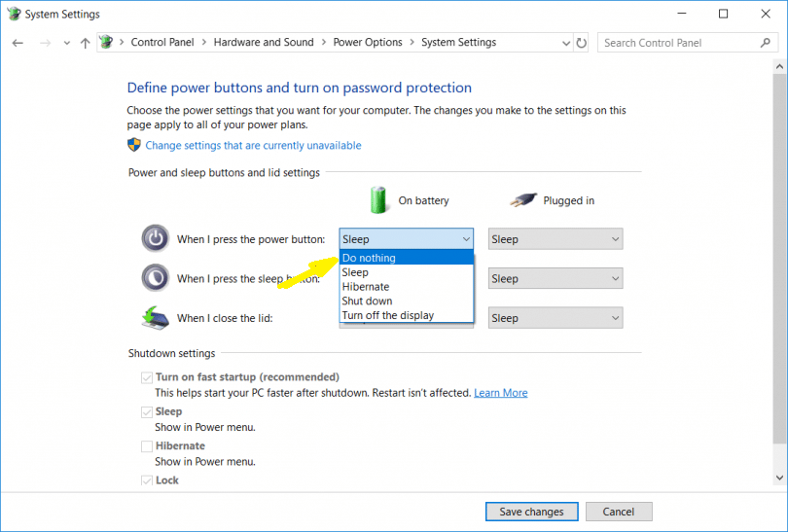Choose Do nothing from the list
This screenshot has height=532, width=788.
(407, 258)
